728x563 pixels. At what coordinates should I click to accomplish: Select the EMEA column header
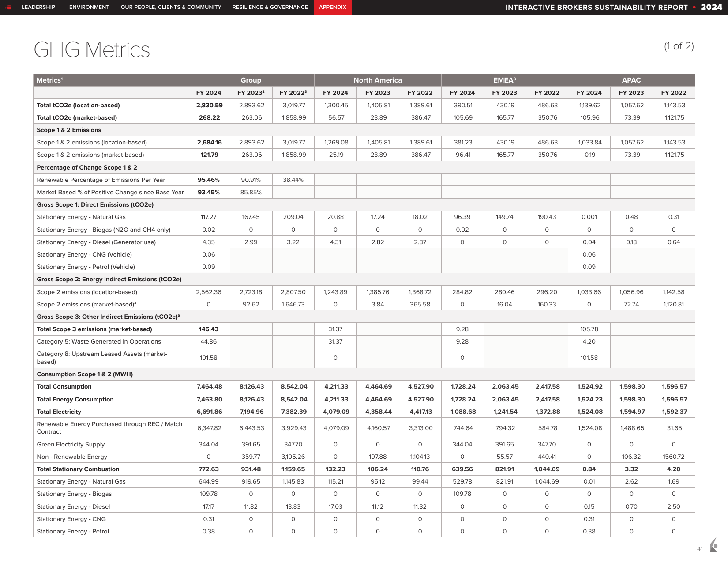pos(504,80)
